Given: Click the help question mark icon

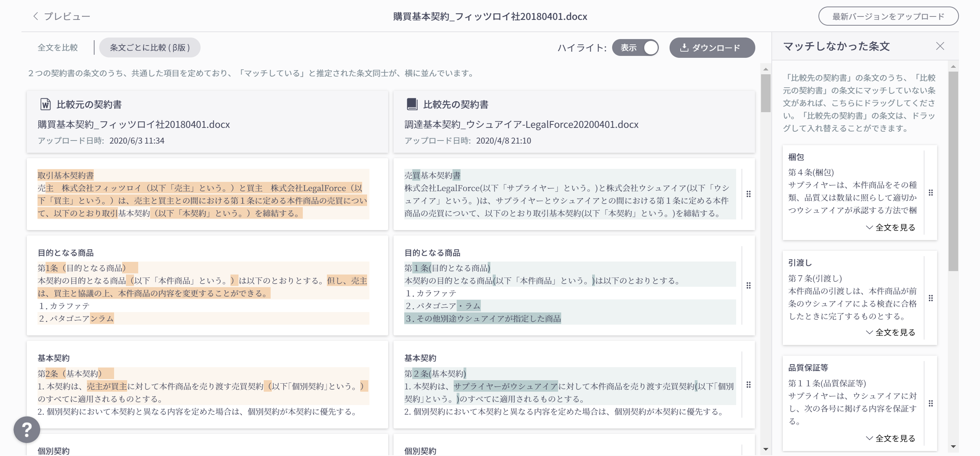Looking at the screenshot, I should [27, 430].
